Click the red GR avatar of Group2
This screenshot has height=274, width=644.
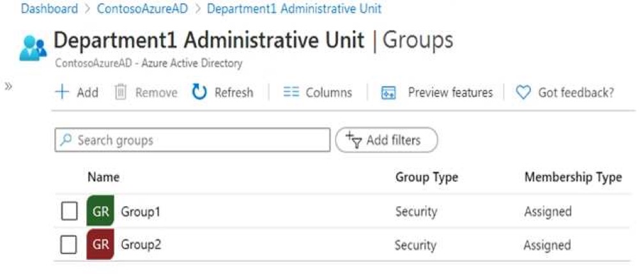point(100,245)
